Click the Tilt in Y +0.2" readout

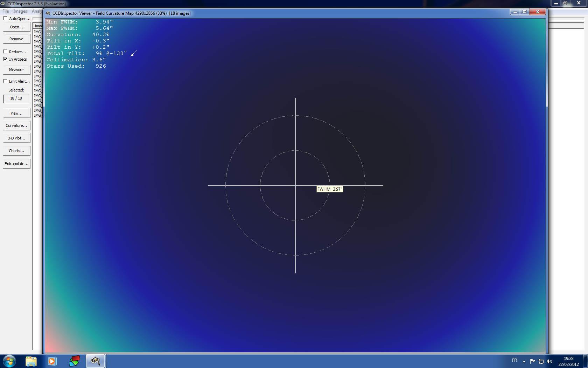coord(78,47)
